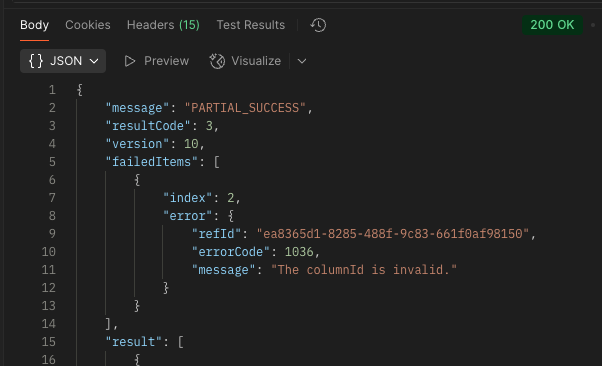The height and width of the screenshot is (366, 602).
Task: Click the 200 OK status badge
Action: tap(552, 25)
